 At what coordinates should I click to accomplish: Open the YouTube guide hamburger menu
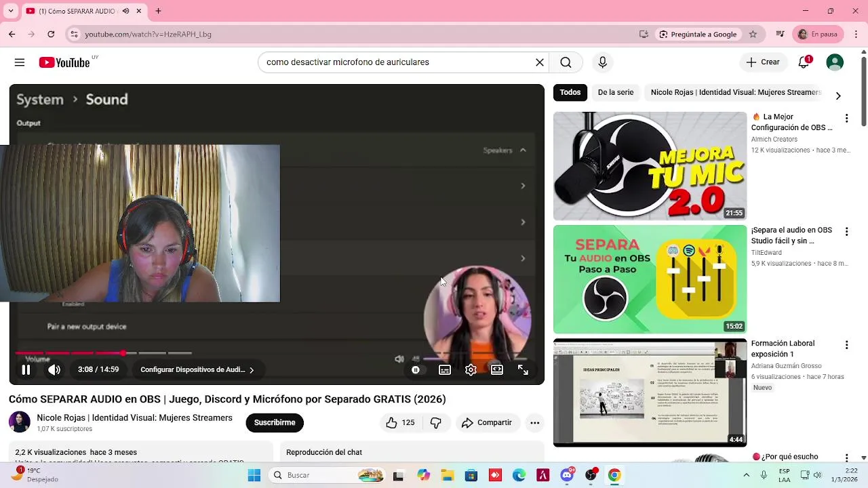click(x=20, y=62)
